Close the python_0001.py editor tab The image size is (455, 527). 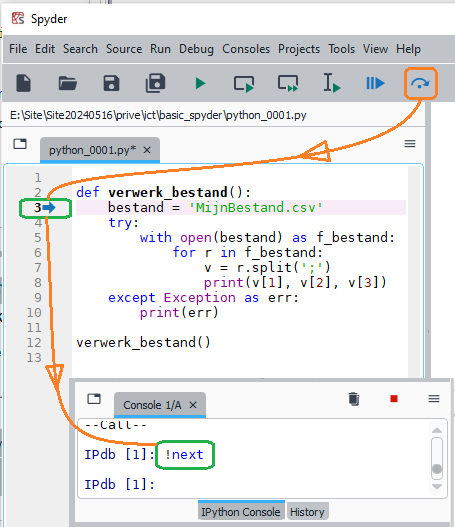coord(147,150)
